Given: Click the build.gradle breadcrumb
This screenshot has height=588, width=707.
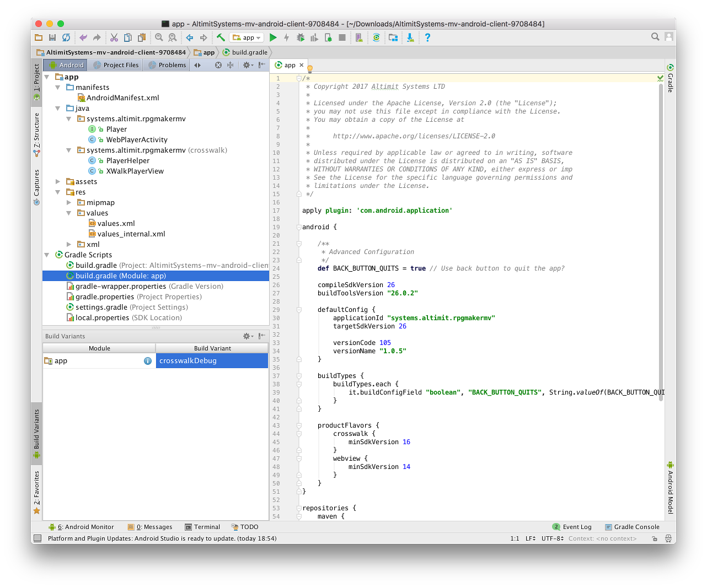Looking at the screenshot, I should coord(245,52).
